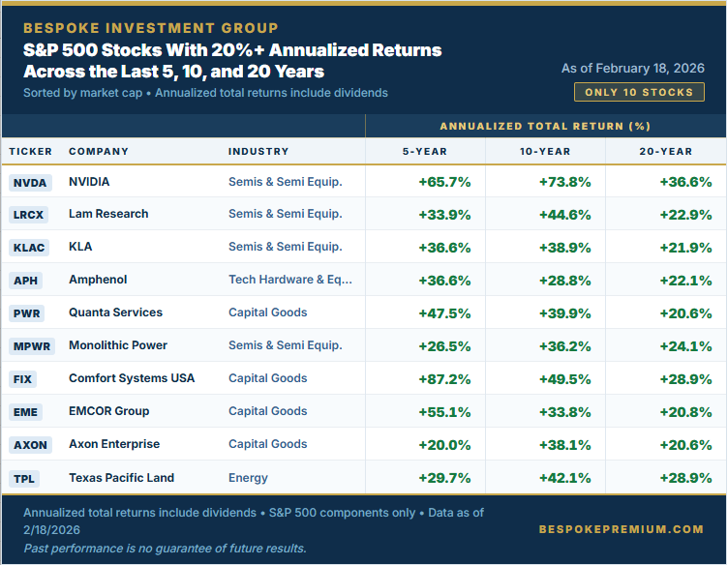Open the BESPOKEPREMIUM.COM link
The height and width of the screenshot is (565, 728).
pyautogui.click(x=622, y=529)
